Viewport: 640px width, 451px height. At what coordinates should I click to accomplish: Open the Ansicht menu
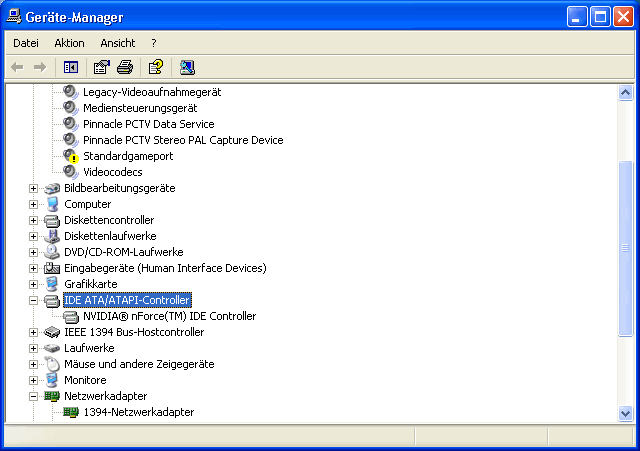point(118,43)
